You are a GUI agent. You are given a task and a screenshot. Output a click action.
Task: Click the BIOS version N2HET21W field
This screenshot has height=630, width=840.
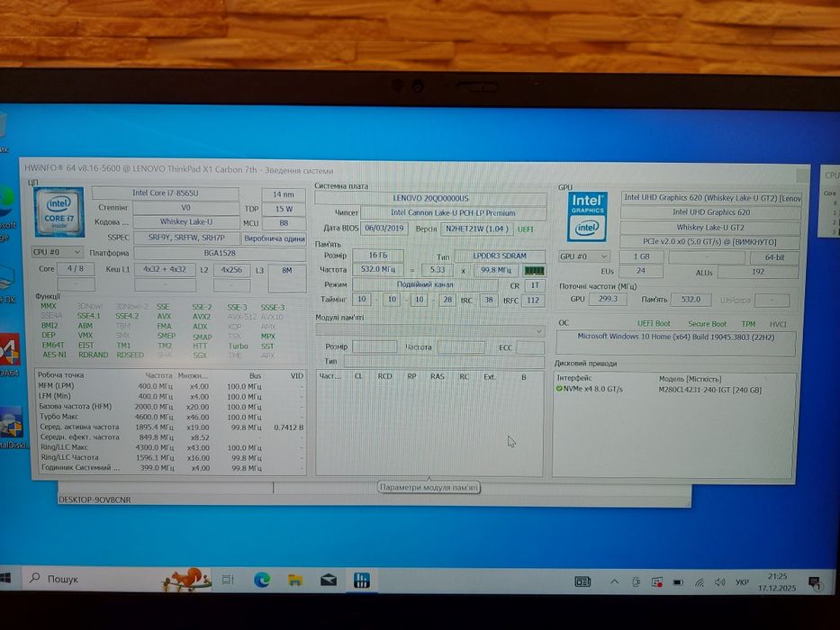[476, 229]
